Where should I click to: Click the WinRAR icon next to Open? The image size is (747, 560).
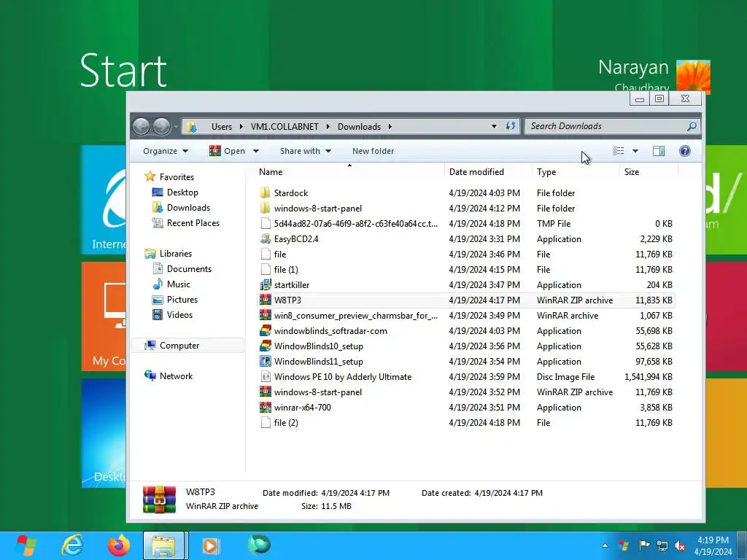215,150
